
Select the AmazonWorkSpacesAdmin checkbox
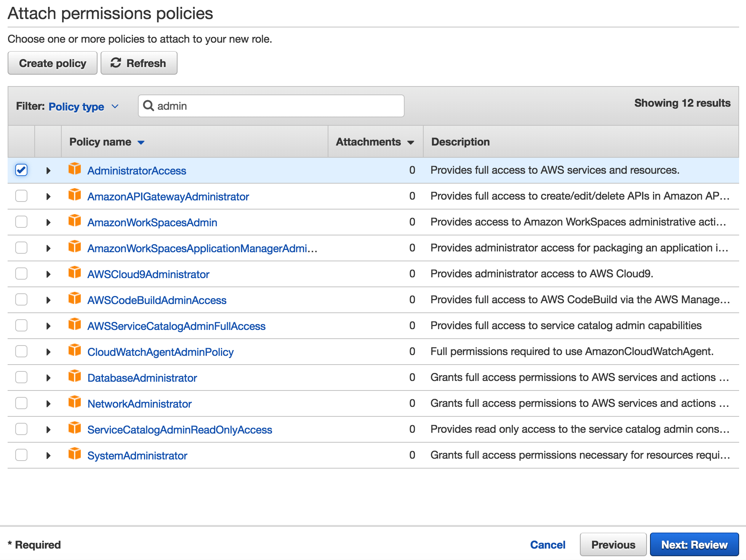[x=21, y=222]
